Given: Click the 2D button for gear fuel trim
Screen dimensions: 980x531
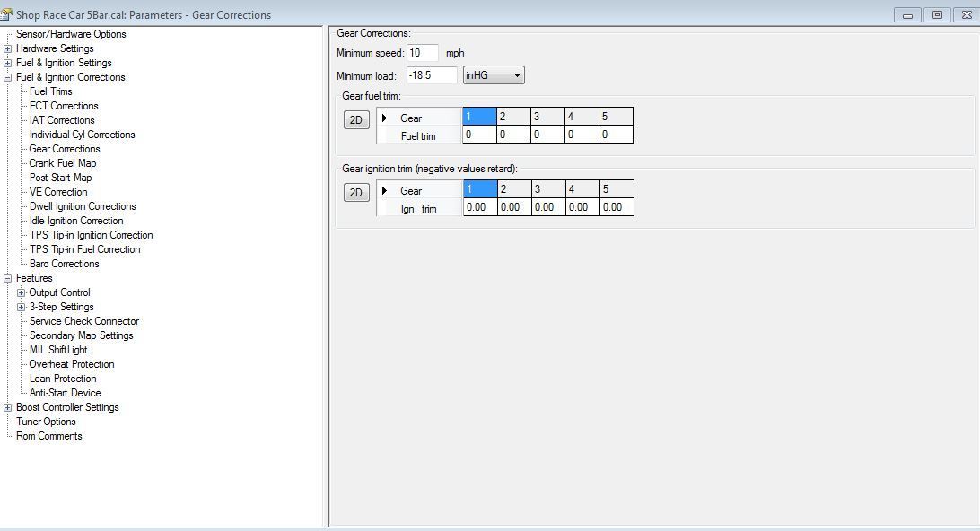Looking at the screenshot, I should (x=356, y=119).
